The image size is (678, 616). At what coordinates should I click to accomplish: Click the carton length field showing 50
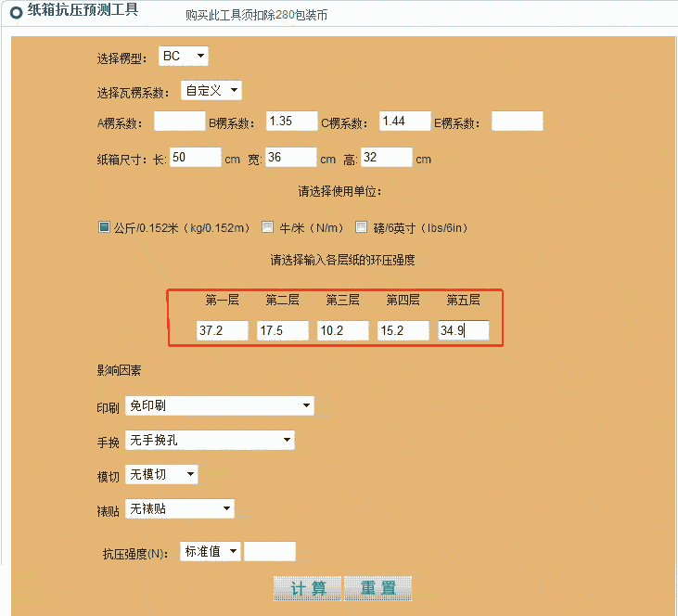(x=195, y=158)
